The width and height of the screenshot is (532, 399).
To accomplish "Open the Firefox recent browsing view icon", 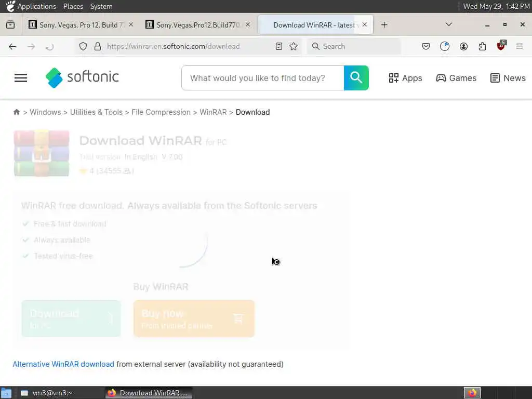I will (x=10, y=25).
